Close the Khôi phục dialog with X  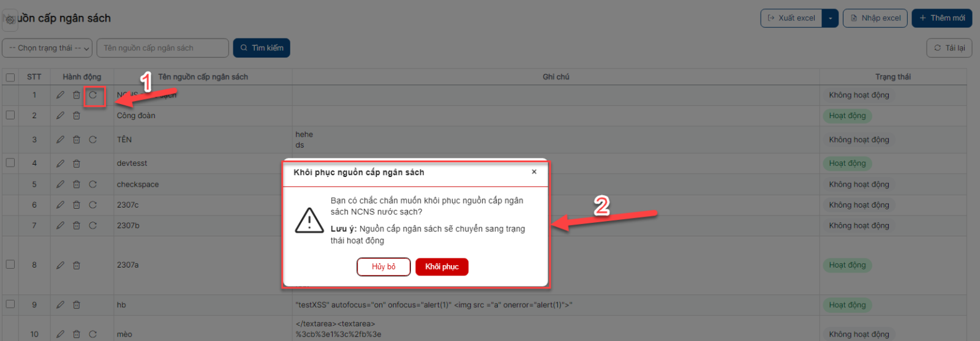pos(534,172)
